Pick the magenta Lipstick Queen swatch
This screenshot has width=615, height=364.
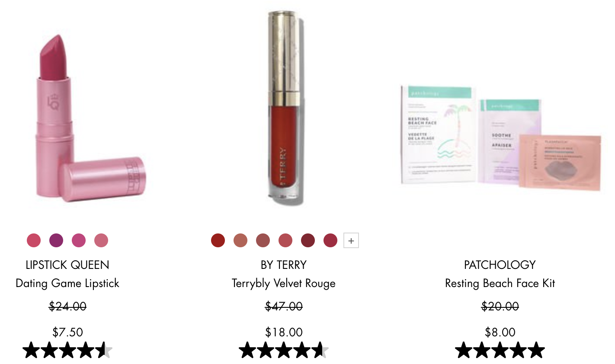pos(79,240)
